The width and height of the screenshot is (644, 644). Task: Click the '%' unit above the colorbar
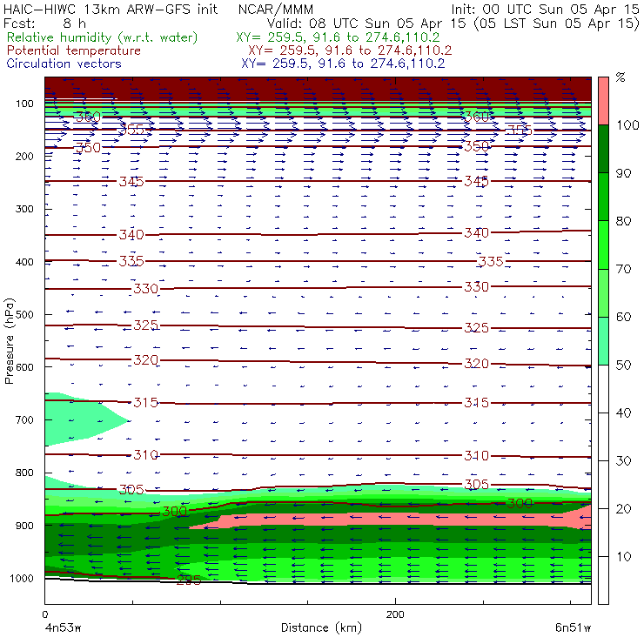(621, 77)
